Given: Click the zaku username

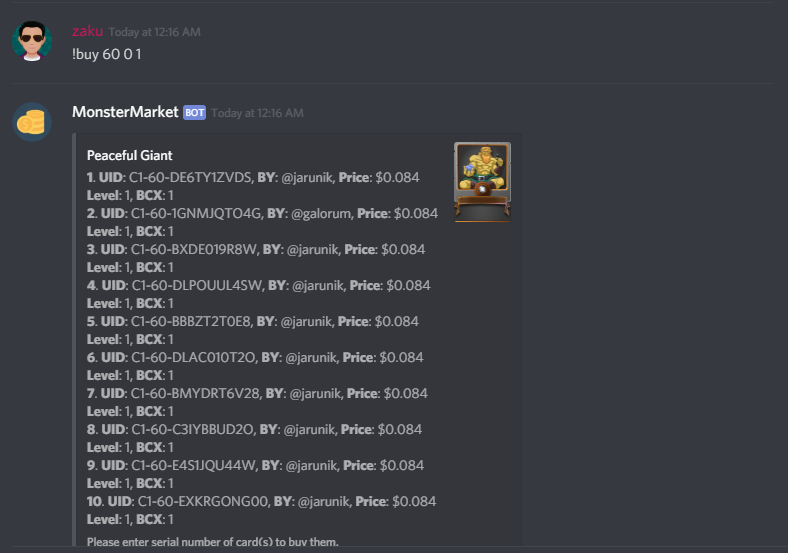Looking at the screenshot, I should point(87,31).
